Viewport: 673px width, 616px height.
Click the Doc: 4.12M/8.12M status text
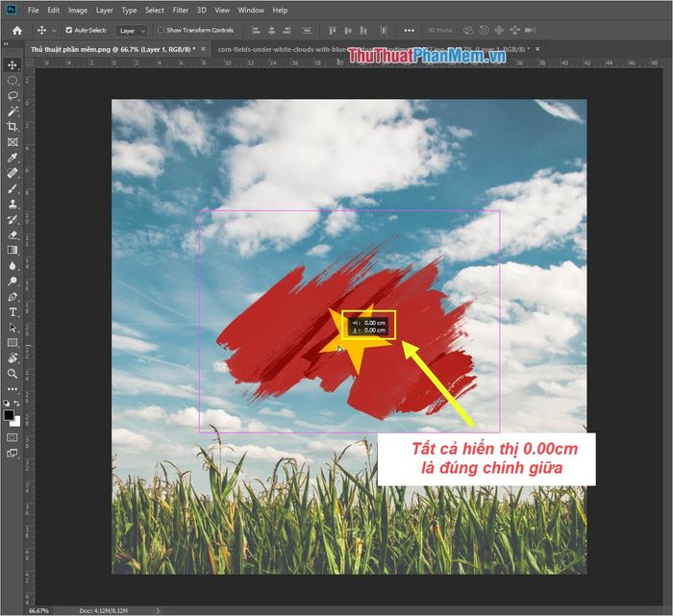click(x=104, y=610)
